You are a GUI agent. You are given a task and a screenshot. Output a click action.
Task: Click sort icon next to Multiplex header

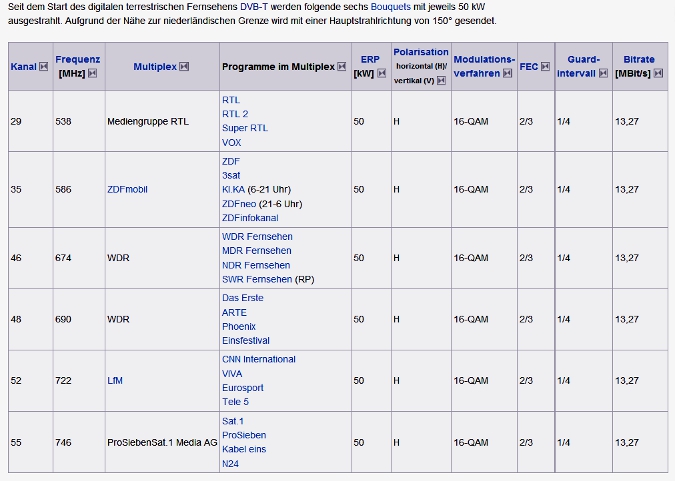pos(184,67)
